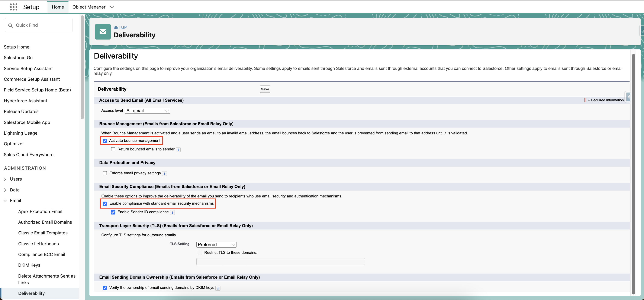Open the TLS Setting dropdown

[216, 244]
